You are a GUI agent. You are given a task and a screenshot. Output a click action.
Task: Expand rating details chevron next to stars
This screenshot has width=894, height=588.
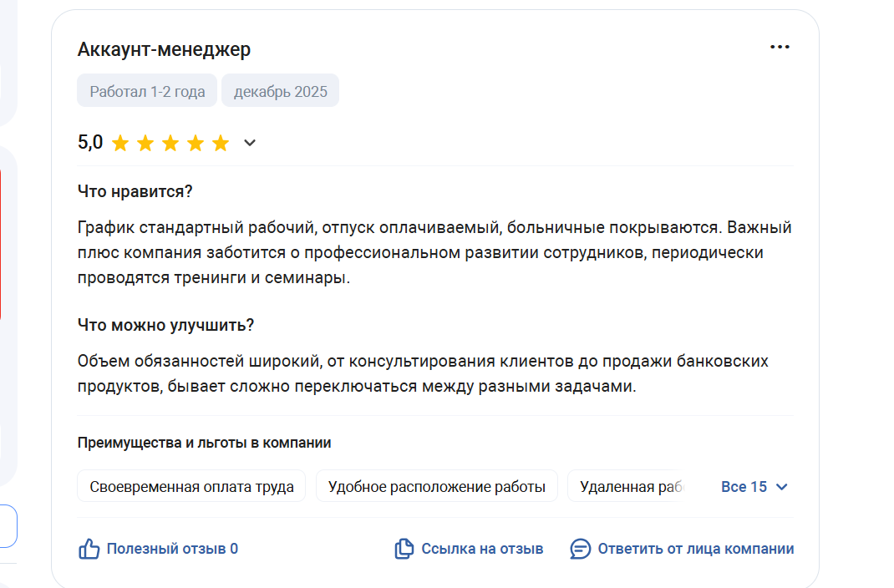click(x=249, y=144)
